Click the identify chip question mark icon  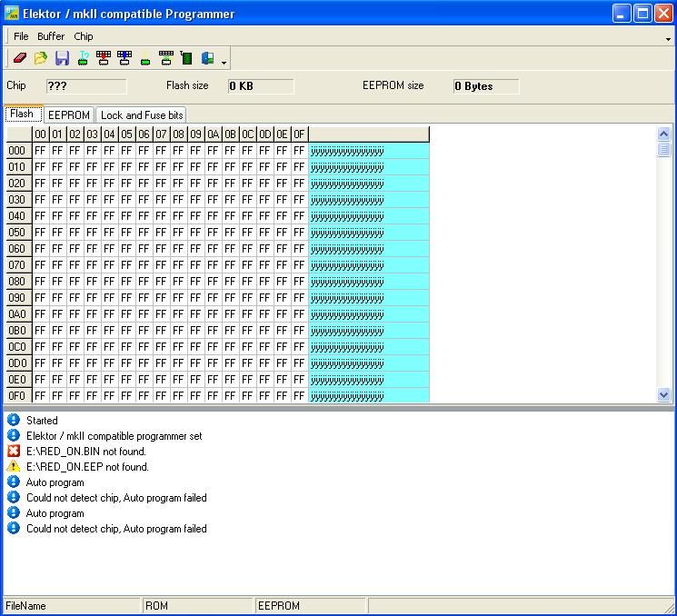coord(83,59)
